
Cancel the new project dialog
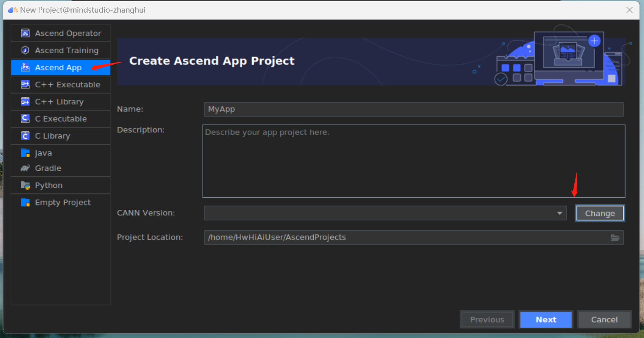[604, 320]
